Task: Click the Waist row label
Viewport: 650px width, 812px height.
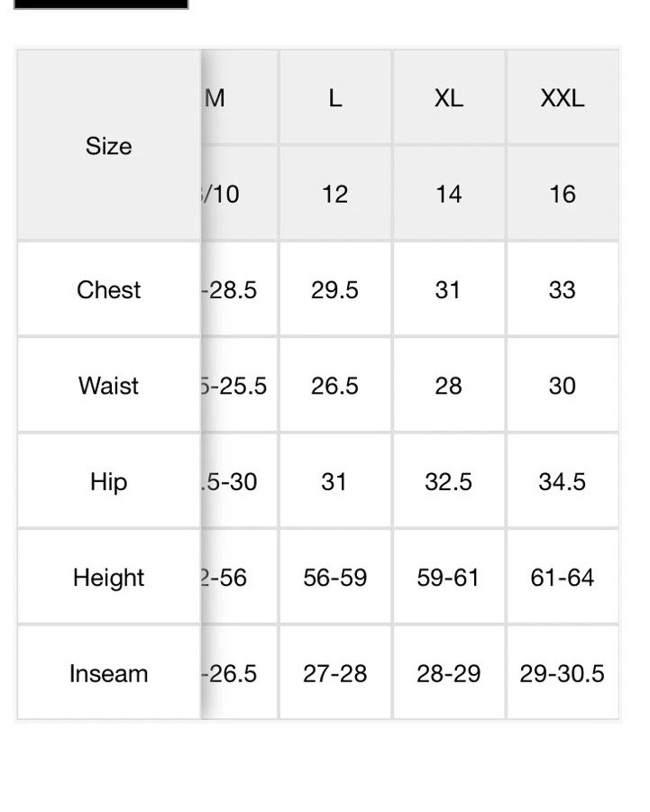Action: pyautogui.click(x=109, y=386)
